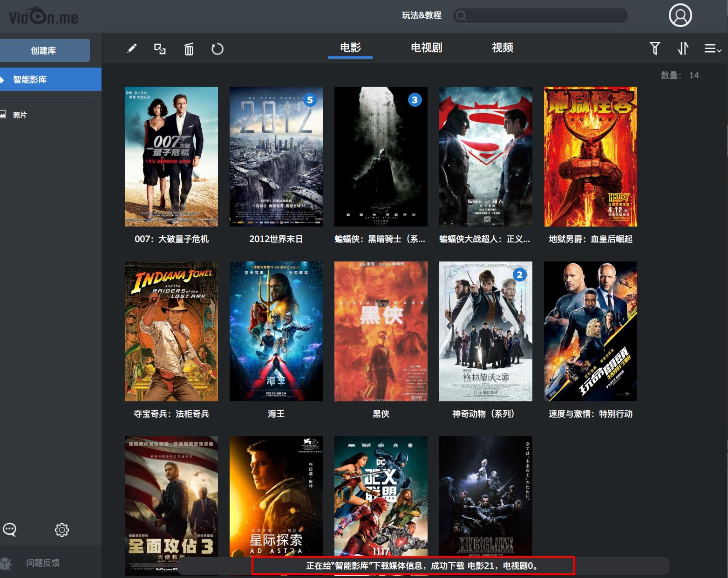Viewport: 728px width, 578px height.
Task: Open 照片 section in sidebar
Action: [20, 115]
